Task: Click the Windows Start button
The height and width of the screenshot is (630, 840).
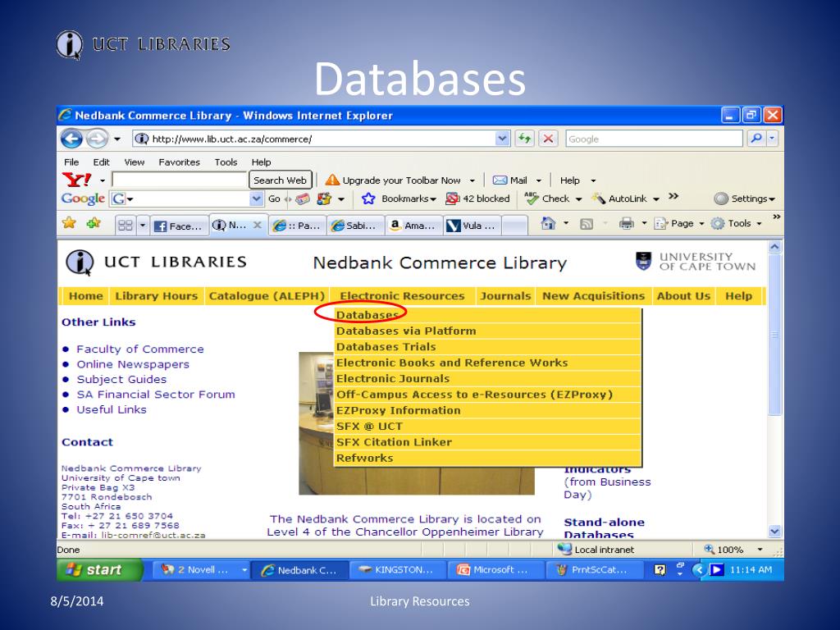Action: tap(99, 569)
